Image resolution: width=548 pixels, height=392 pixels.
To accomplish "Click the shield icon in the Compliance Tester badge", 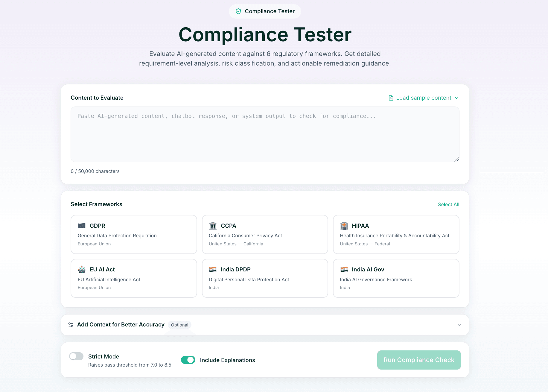I will tap(238, 11).
